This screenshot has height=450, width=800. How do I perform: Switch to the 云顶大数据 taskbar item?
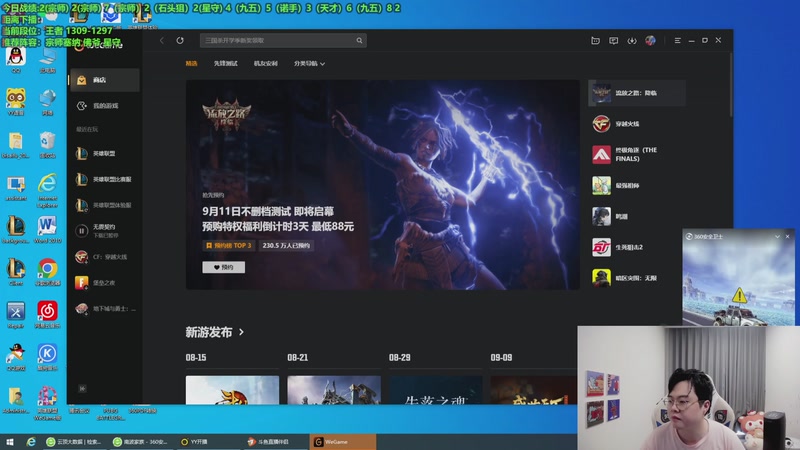tap(74, 442)
